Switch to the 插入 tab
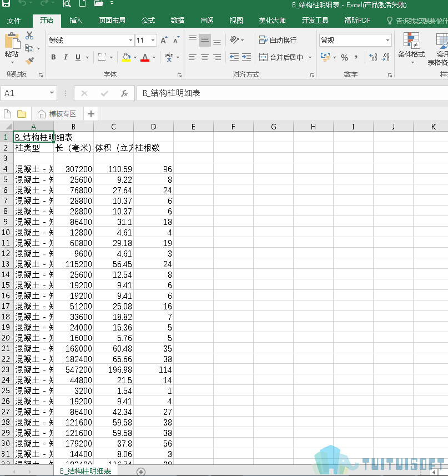Viewport: 448px width, 476px height. 76,21
